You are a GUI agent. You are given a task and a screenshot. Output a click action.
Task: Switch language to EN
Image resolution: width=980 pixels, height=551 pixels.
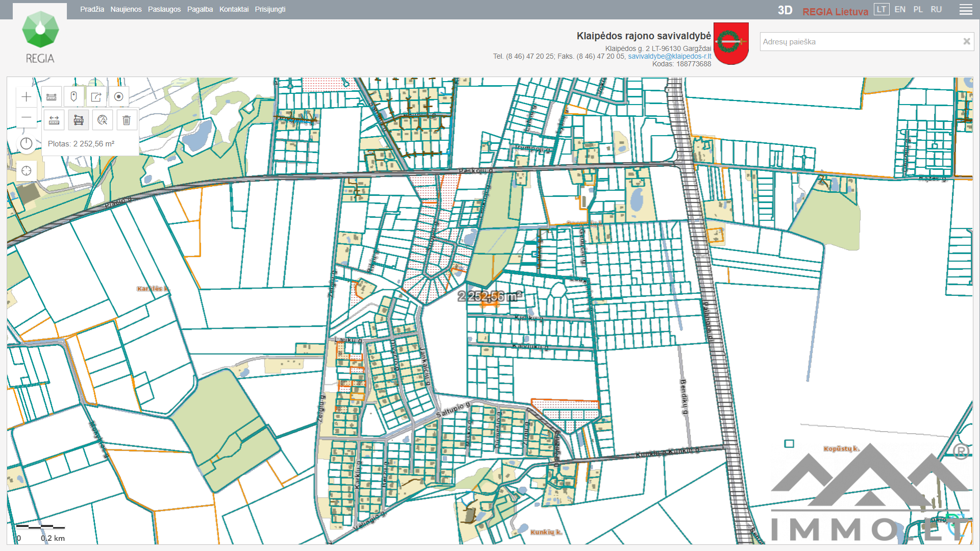pos(900,9)
